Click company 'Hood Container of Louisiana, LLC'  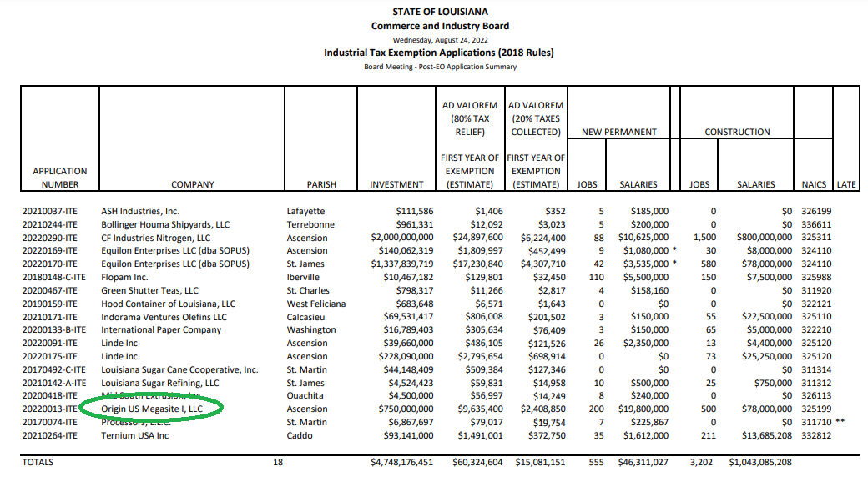click(168, 304)
